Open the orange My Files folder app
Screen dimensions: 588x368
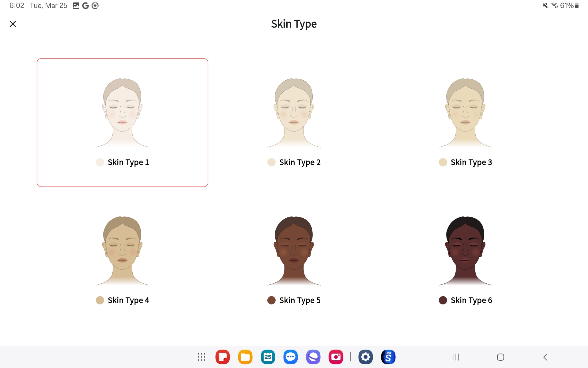coord(245,357)
